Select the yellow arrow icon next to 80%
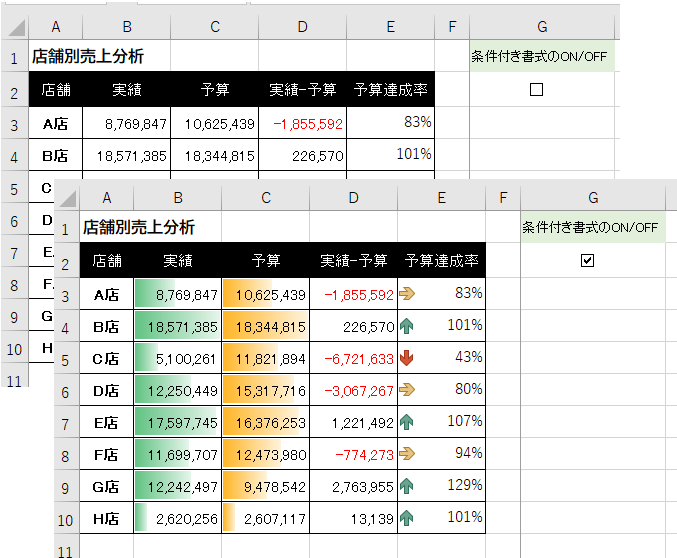The width and height of the screenshot is (677, 558). point(408,390)
